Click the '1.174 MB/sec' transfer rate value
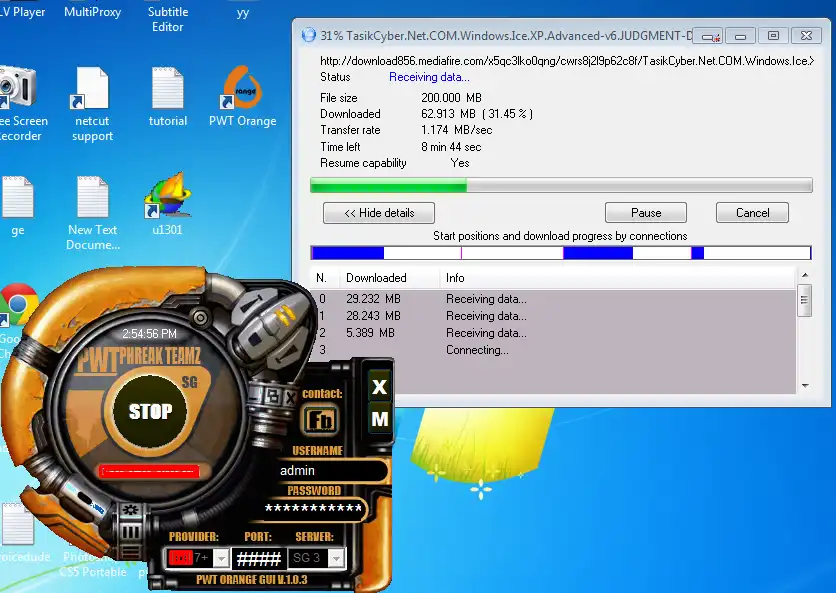Viewport: 836px width, 593px height. click(456, 130)
